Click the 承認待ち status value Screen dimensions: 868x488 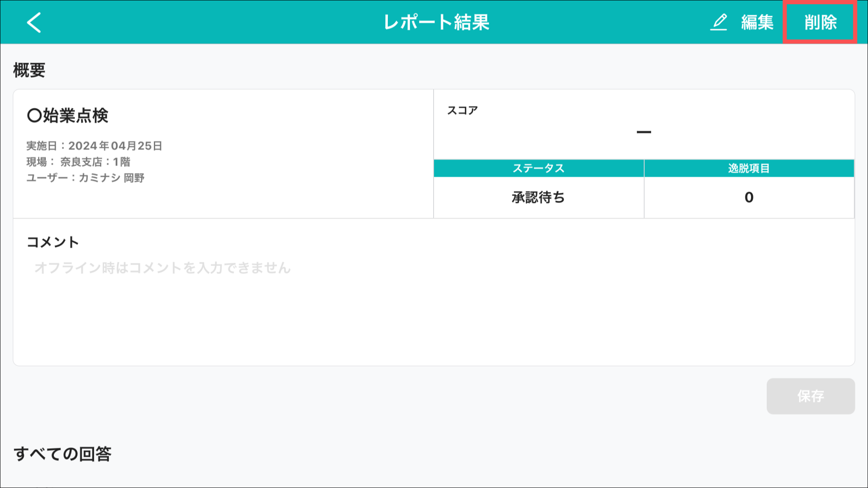click(538, 197)
